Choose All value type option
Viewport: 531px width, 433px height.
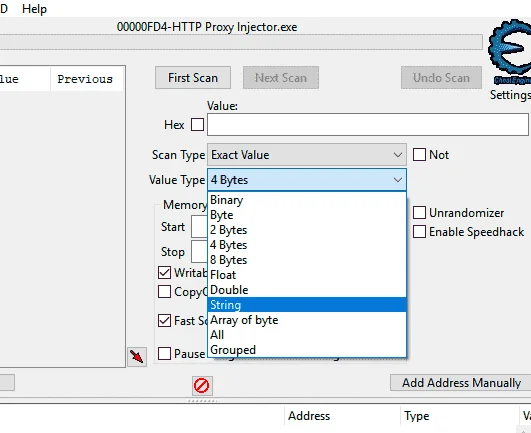(x=307, y=335)
